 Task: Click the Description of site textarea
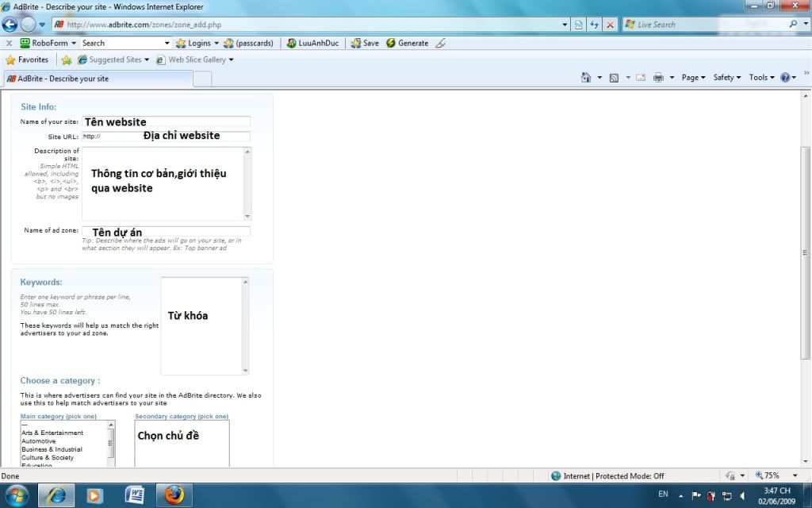(167, 183)
